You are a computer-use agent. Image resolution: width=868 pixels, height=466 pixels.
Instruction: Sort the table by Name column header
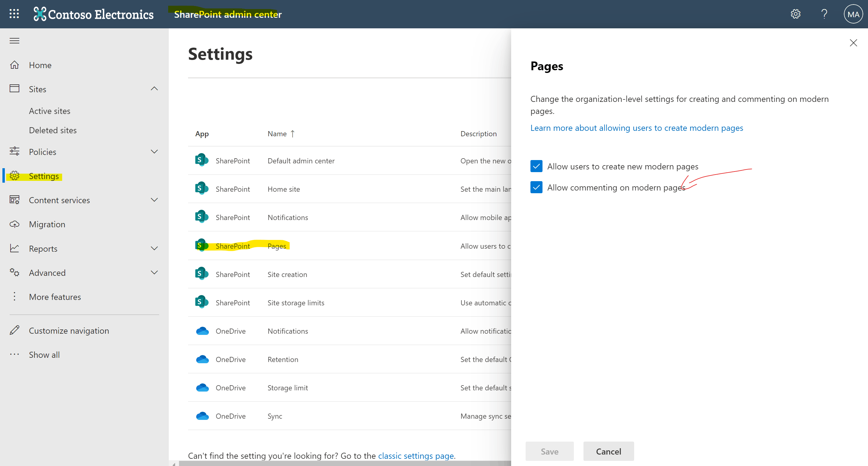click(277, 134)
